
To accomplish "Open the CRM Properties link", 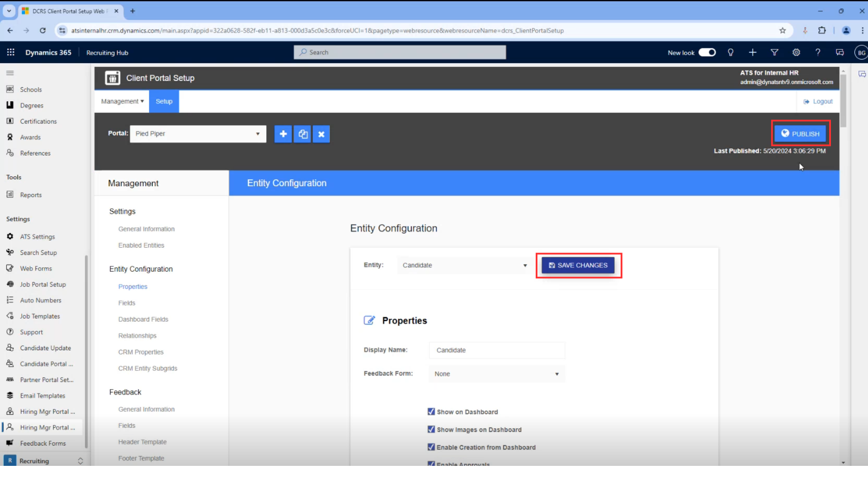I will pyautogui.click(x=141, y=352).
